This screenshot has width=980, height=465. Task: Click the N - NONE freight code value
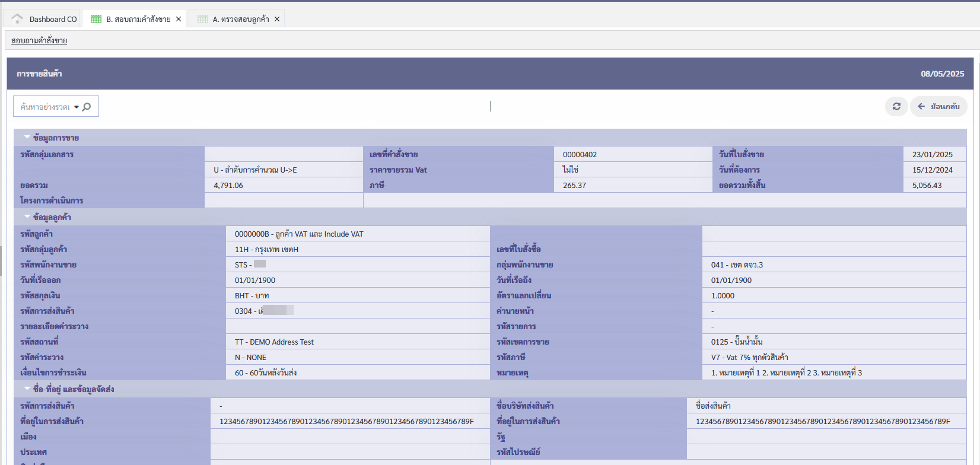(250, 357)
